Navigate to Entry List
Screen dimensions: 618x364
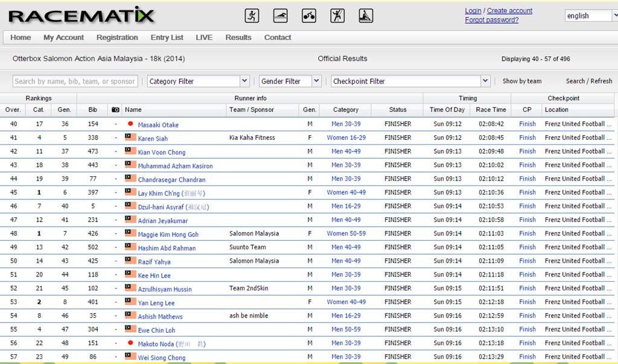coord(167,37)
